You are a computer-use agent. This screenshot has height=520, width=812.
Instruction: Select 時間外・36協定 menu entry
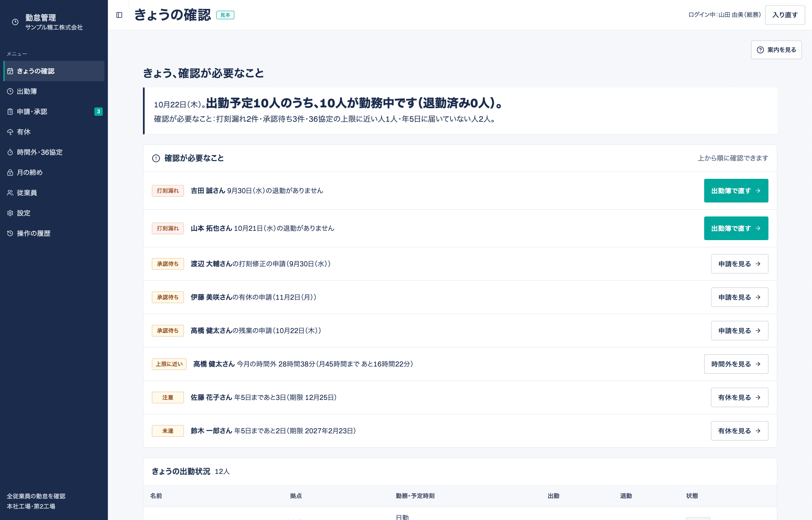pos(54,152)
